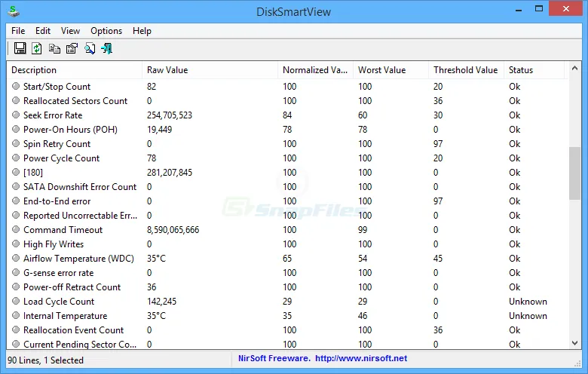Click the Ok status in Start/Stop Count row
This screenshot has width=588, height=374.
(x=514, y=86)
